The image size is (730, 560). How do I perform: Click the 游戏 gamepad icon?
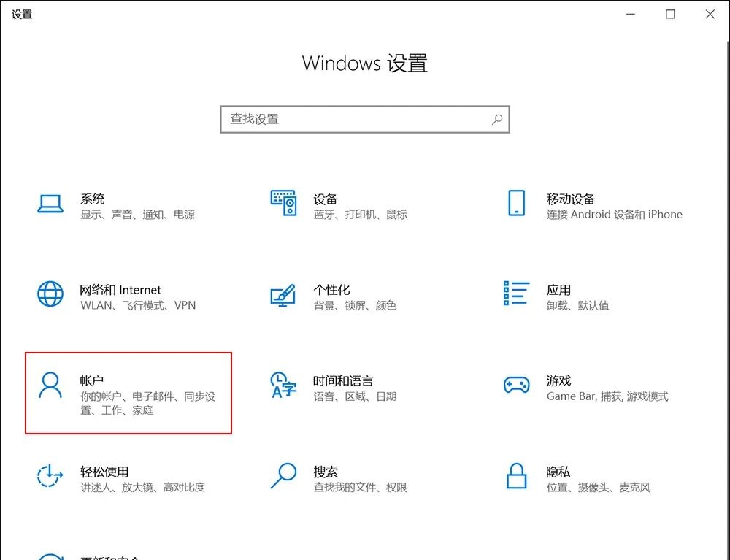pyautogui.click(x=516, y=386)
